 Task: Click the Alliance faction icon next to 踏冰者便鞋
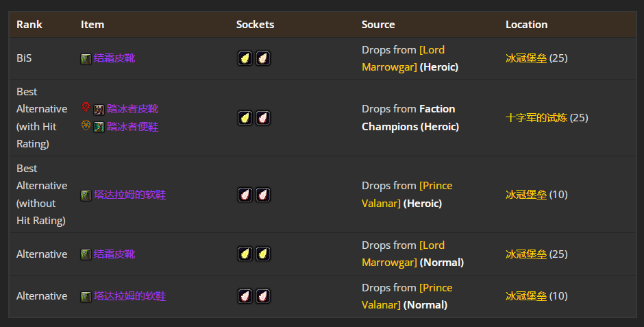click(x=86, y=126)
